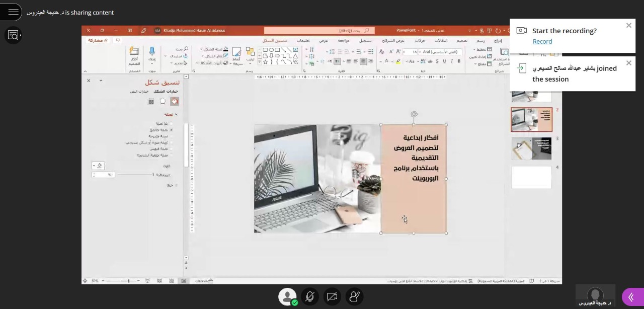The width and height of the screenshot is (644, 309).
Task: Choose the Size & Properties pane icon
Action: pyautogui.click(x=150, y=101)
